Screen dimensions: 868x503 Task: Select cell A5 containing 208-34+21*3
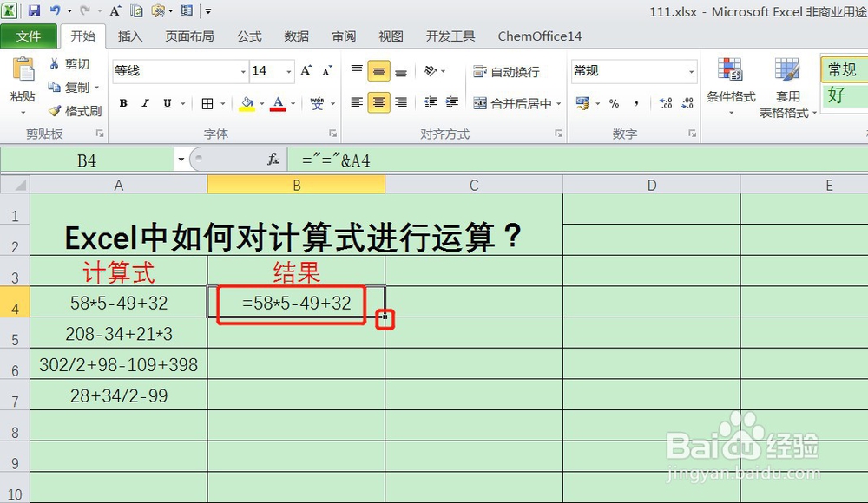[x=118, y=333]
